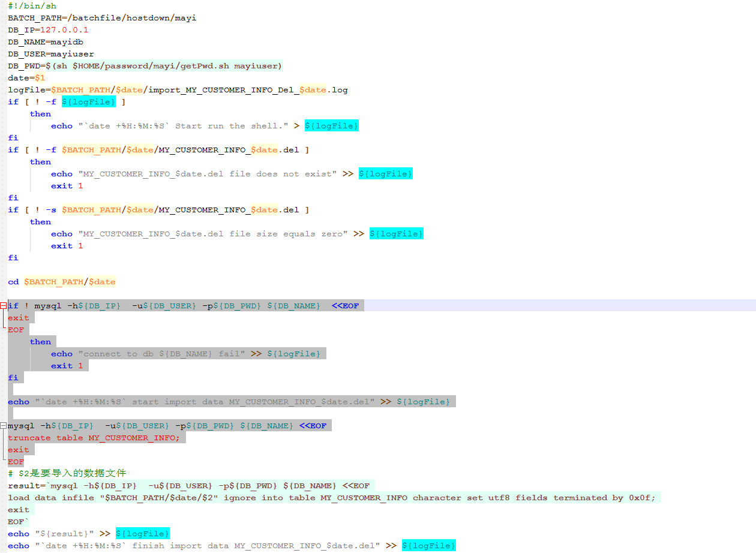Click the 'echo "${result}"' line
This screenshot has width=756, height=553.
[88, 534]
